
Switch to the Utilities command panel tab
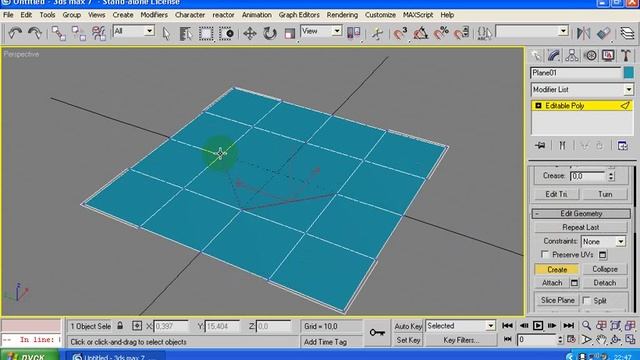pos(626,56)
